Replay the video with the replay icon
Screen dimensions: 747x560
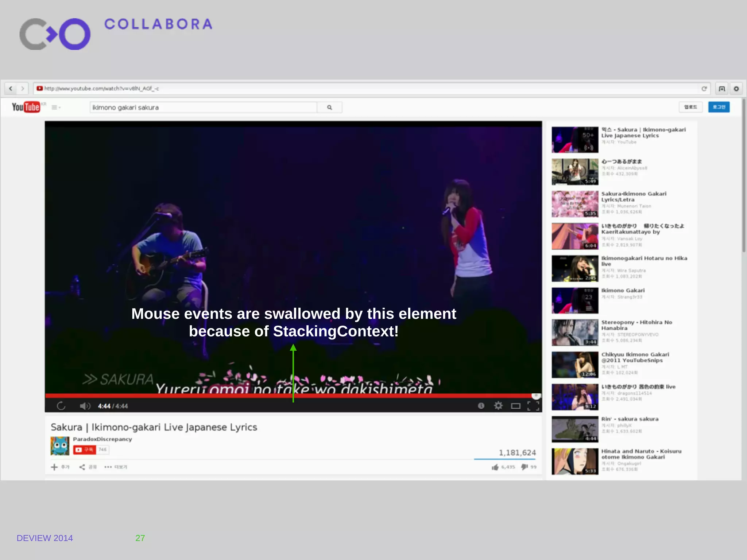61,406
